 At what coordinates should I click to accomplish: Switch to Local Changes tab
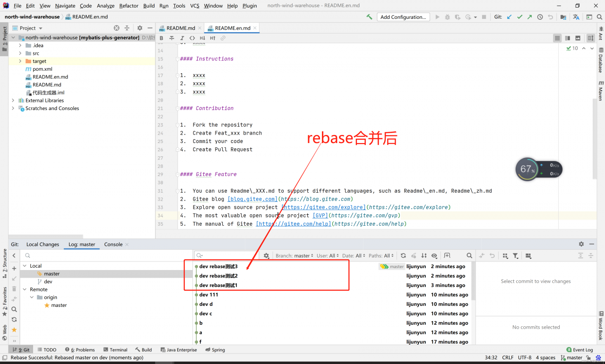[43, 245]
